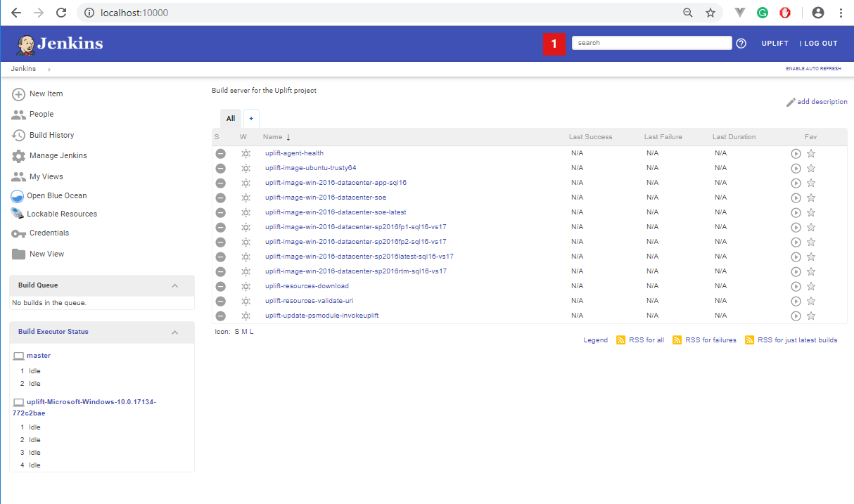The image size is (854, 504).
Task: Click the master node computer icon
Action: [x=18, y=356]
